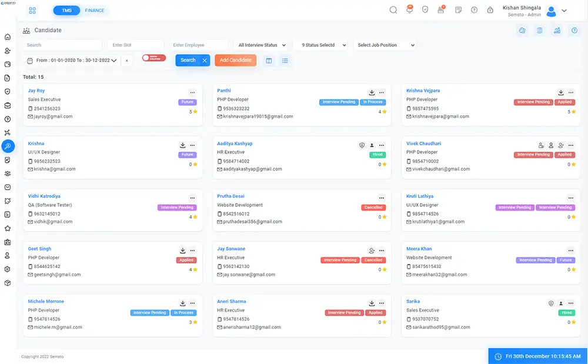Open the 9 Status Selected dropdown

pos(320,45)
